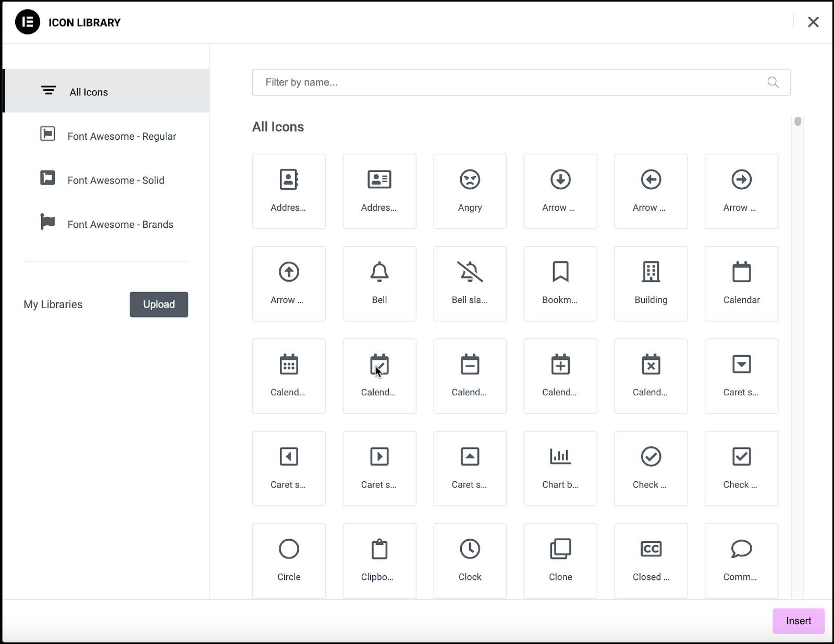Click the Upload button

(x=159, y=305)
